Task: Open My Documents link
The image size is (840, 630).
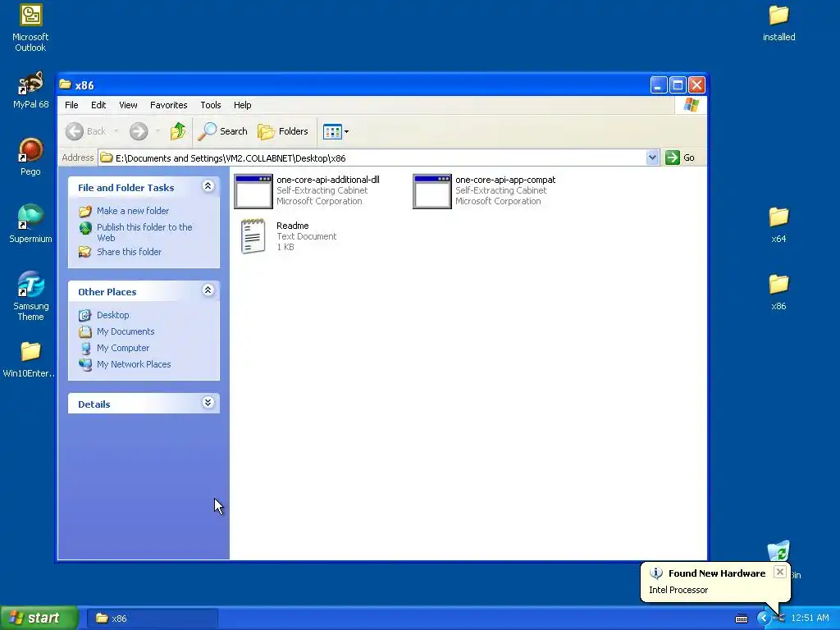Action: [126, 331]
